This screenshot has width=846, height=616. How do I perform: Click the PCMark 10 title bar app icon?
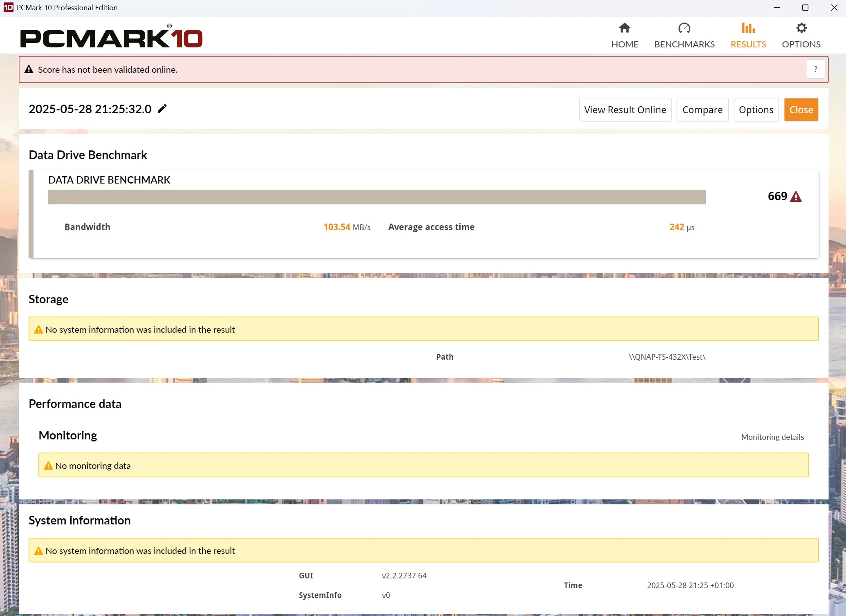pyautogui.click(x=8, y=7)
